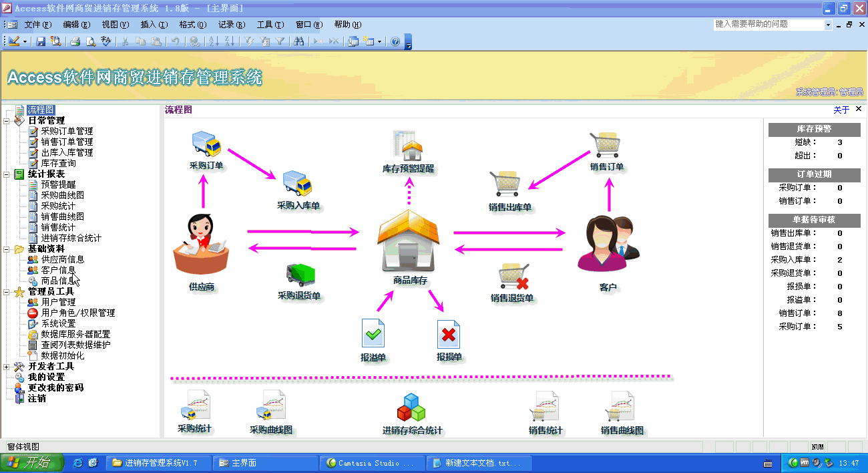Open the 采购订单 truck icon in flowchart
The width and height of the screenshot is (868, 473).
206,144
